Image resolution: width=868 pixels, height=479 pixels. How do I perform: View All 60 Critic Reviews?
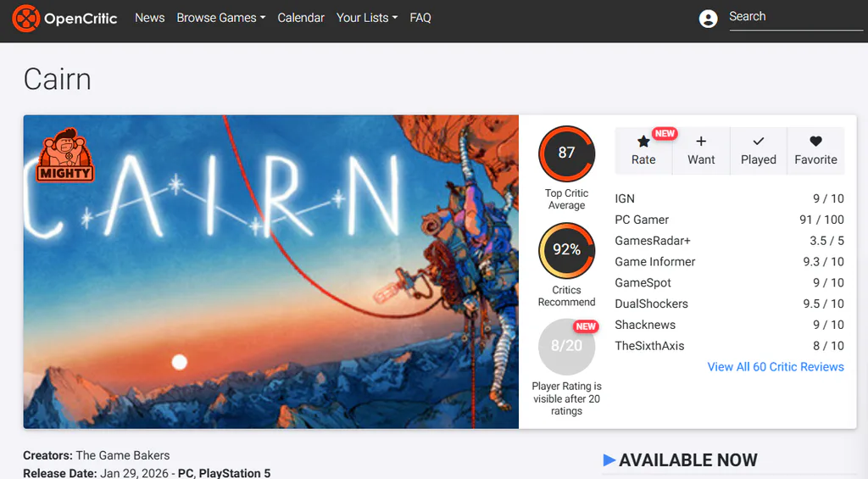tap(776, 366)
